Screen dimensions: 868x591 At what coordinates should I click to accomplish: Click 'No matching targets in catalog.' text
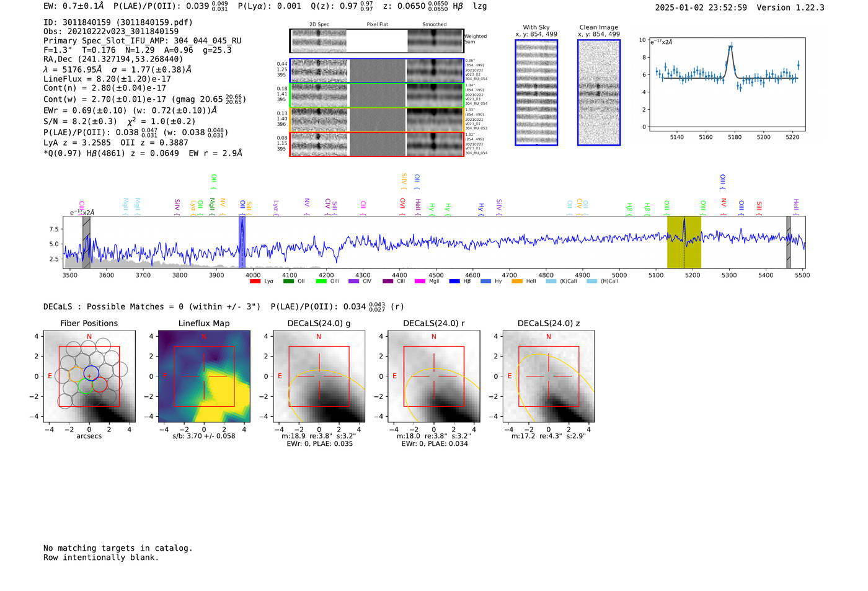(118, 548)
